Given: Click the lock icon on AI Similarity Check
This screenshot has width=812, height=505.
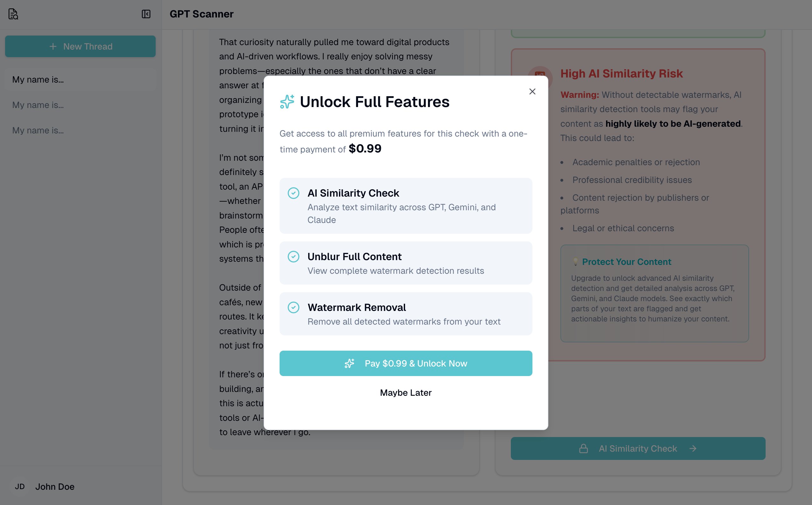Looking at the screenshot, I should click(x=583, y=448).
